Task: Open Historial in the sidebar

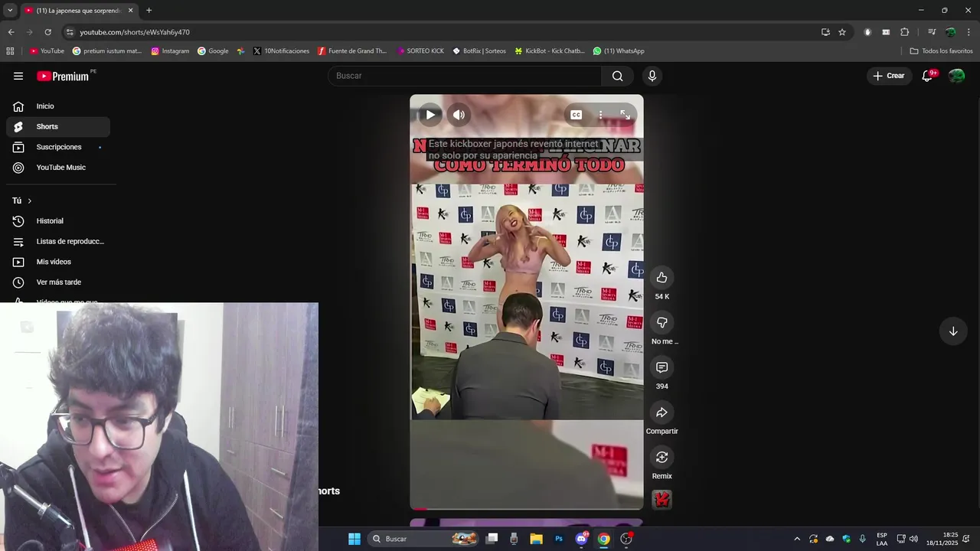Action: point(58,221)
